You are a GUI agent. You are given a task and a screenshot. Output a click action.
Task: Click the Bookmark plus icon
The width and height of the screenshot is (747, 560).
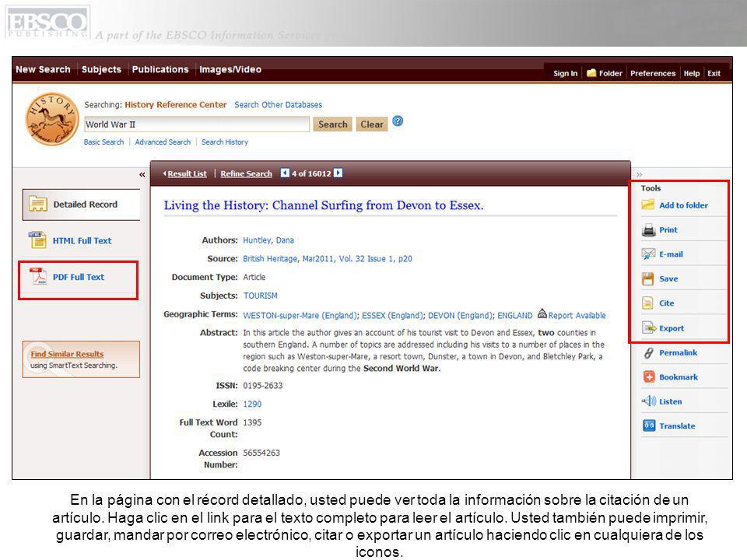point(649,377)
